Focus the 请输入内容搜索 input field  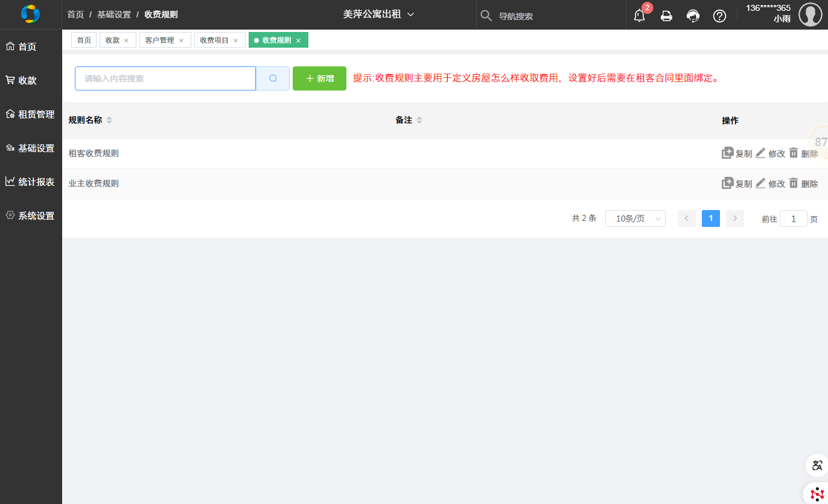165,78
